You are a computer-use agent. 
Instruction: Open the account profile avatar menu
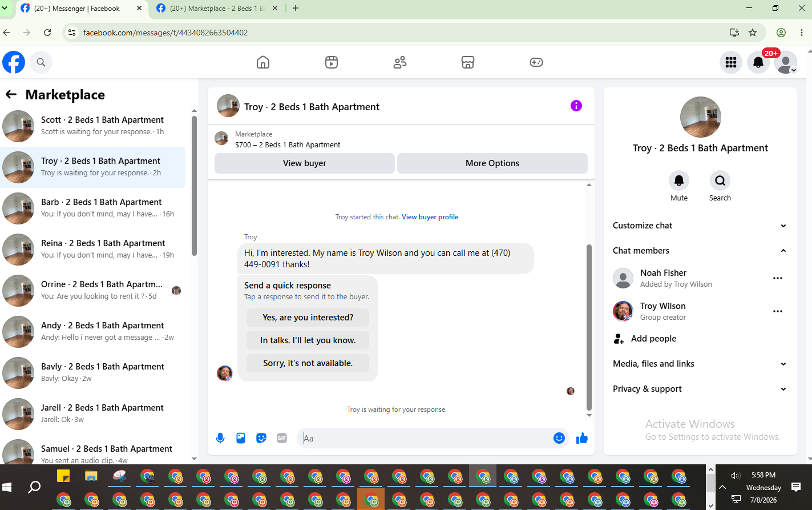pyautogui.click(x=786, y=62)
